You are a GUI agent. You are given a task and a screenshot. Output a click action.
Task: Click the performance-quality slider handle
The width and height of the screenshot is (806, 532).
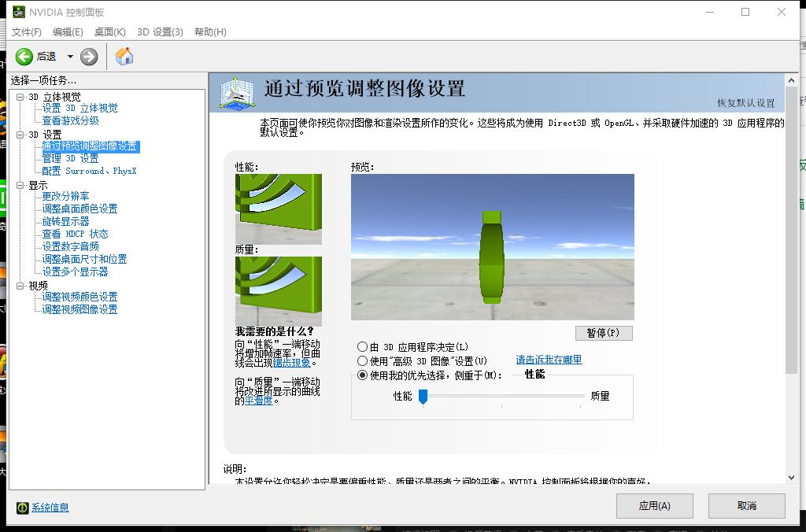(424, 397)
